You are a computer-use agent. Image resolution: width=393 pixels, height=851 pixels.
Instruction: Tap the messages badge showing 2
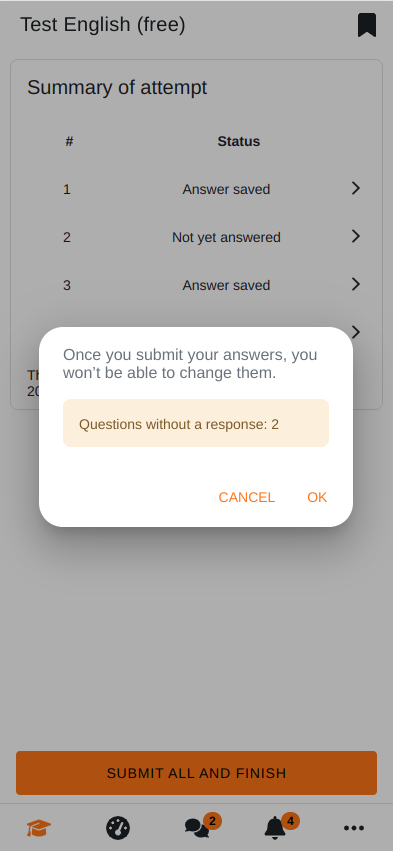(212, 821)
